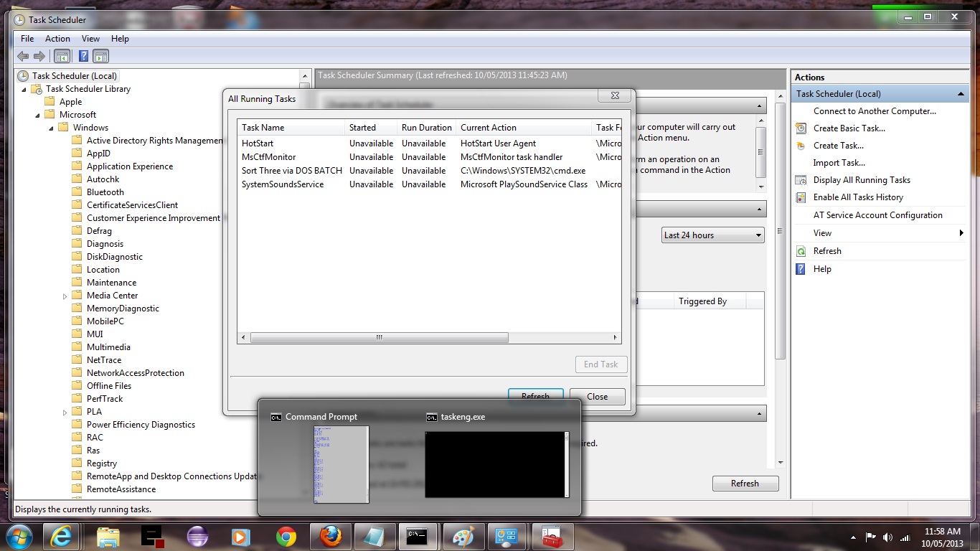Screen dimensions: 980x551
Task: Click the Forward arrow toolbar icon
Action: pyautogui.click(x=39, y=56)
